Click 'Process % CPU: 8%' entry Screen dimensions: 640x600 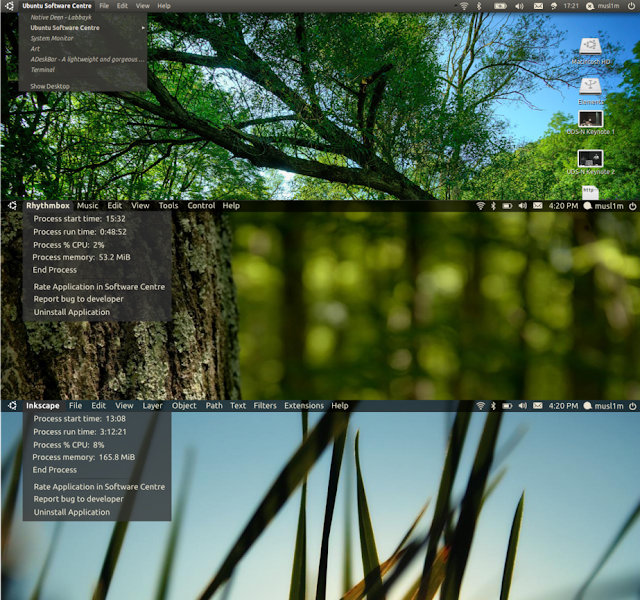69,445
